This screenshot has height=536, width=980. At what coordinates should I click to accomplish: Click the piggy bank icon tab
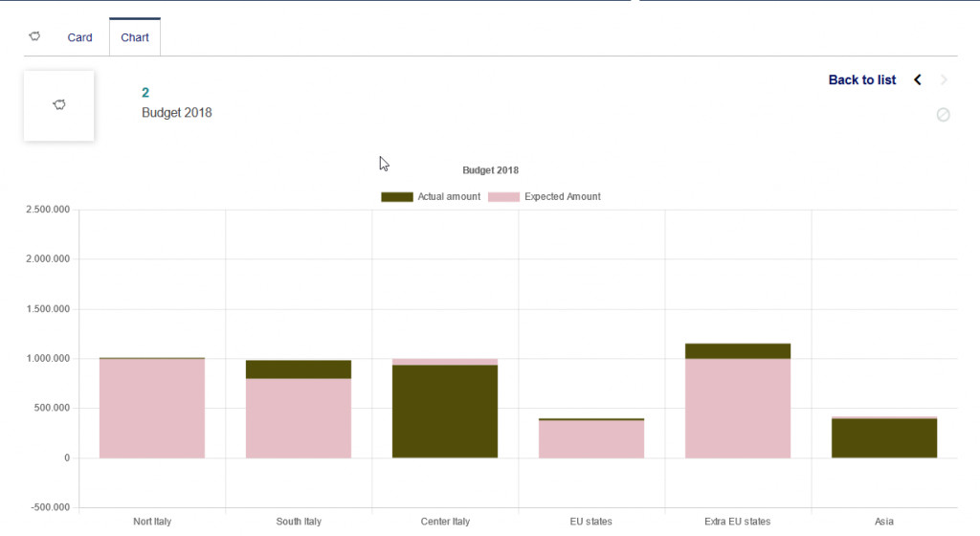click(34, 37)
